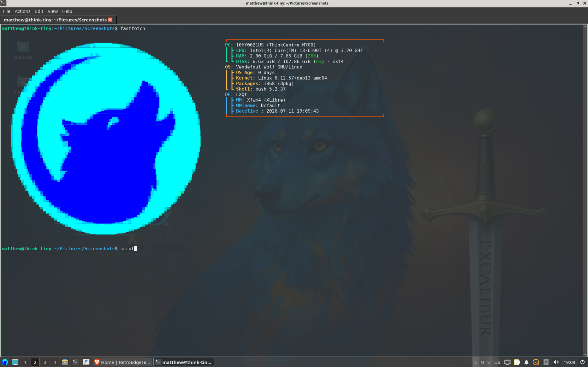Toggle the Num Lock indicator N
The image size is (588, 367).
tap(482, 362)
